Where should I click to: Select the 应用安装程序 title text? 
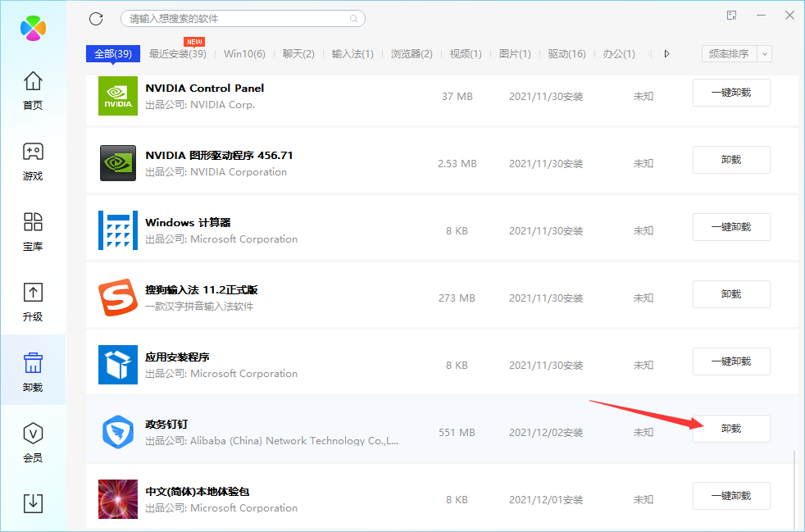tap(177, 357)
